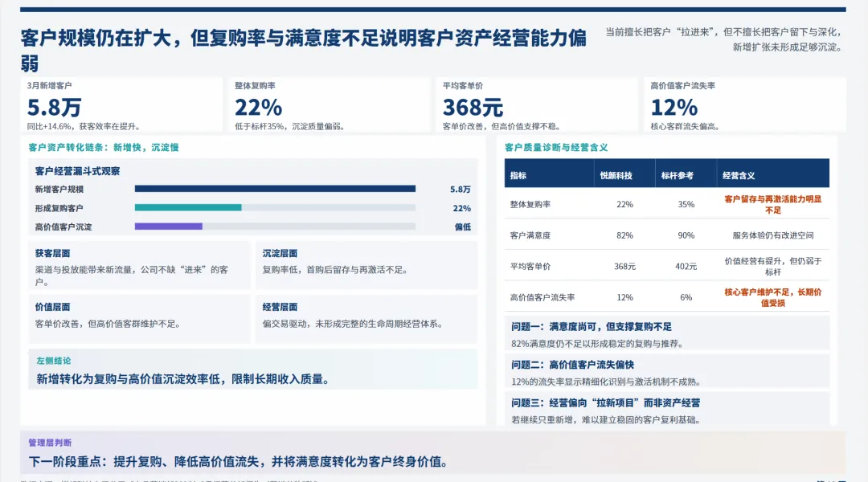The height and width of the screenshot is (482, 868).
Task: Select the 客户满意度 82% cell
Action: [x=624, y=235]
